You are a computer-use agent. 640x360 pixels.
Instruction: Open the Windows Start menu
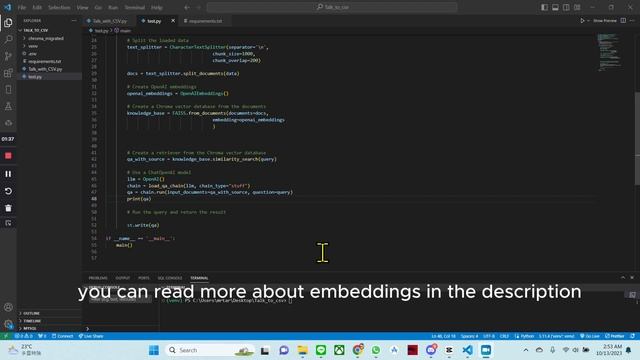click(154, 350)
